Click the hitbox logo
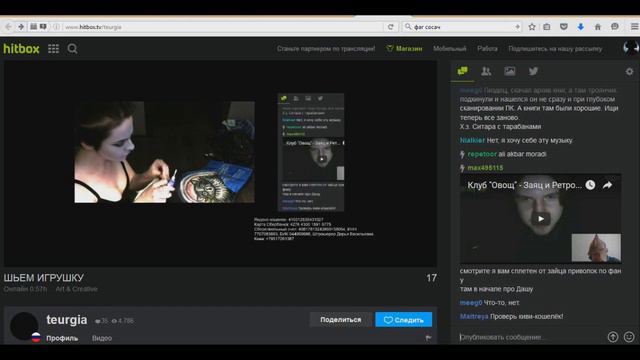 tap(21, 49)
